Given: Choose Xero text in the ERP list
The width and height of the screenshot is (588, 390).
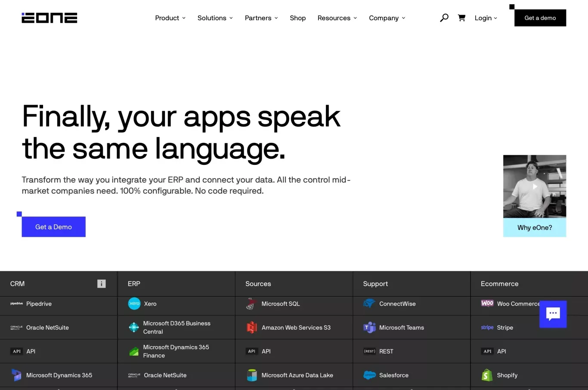Looking at the screenshot, I should click(x=150, y=303).
